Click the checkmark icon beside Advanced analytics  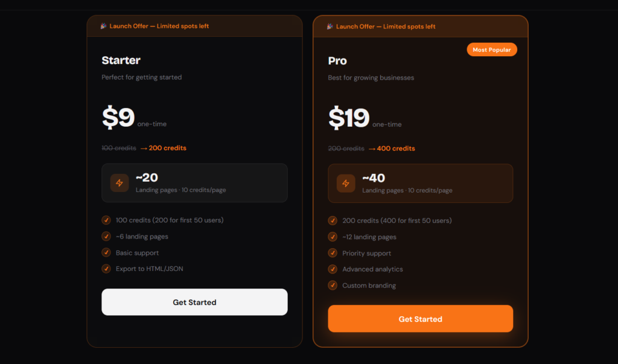coord(333,269)
